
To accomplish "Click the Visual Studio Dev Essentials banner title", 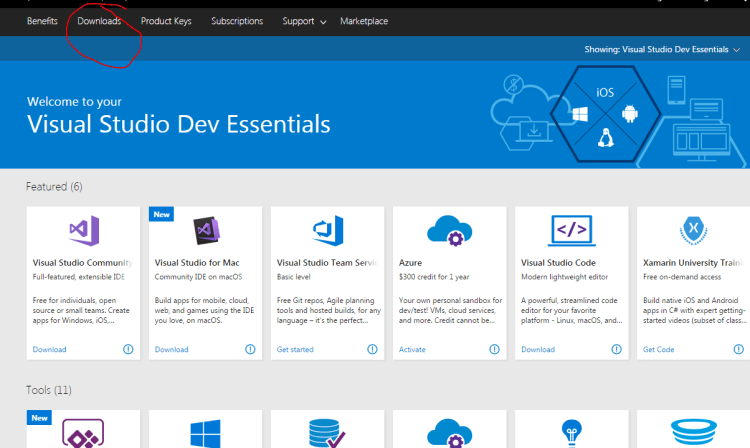I will [x=178, y=124].
